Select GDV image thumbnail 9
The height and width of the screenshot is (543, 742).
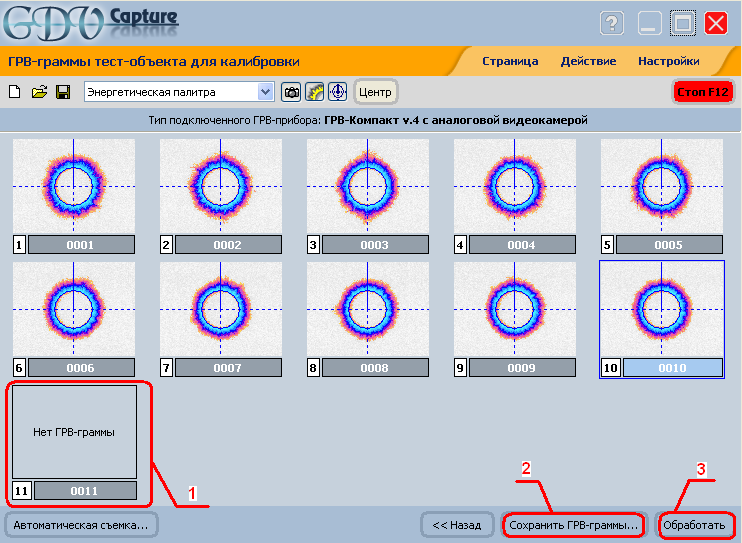pos(515,309)
